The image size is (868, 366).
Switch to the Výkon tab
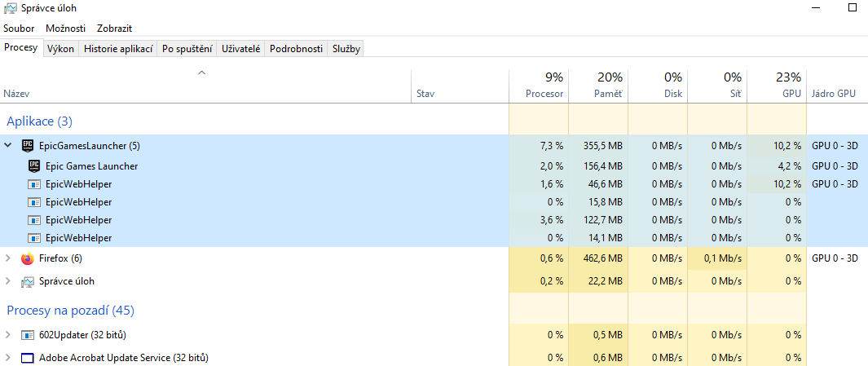pos(61,49)
